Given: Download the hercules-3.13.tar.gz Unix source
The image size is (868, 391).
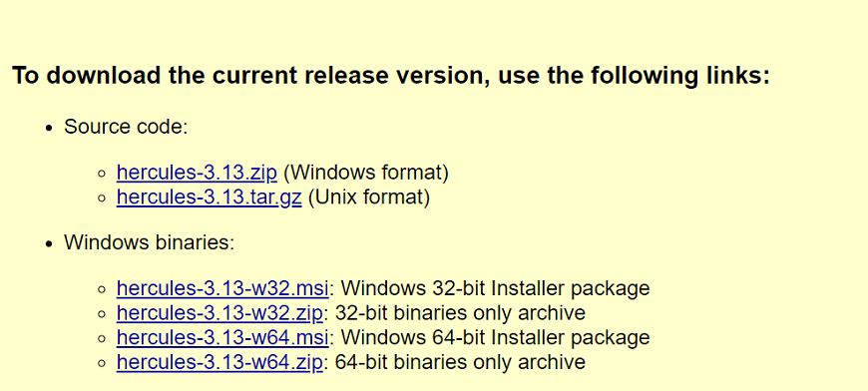Looking at the screenshot, I should [210, 197].
